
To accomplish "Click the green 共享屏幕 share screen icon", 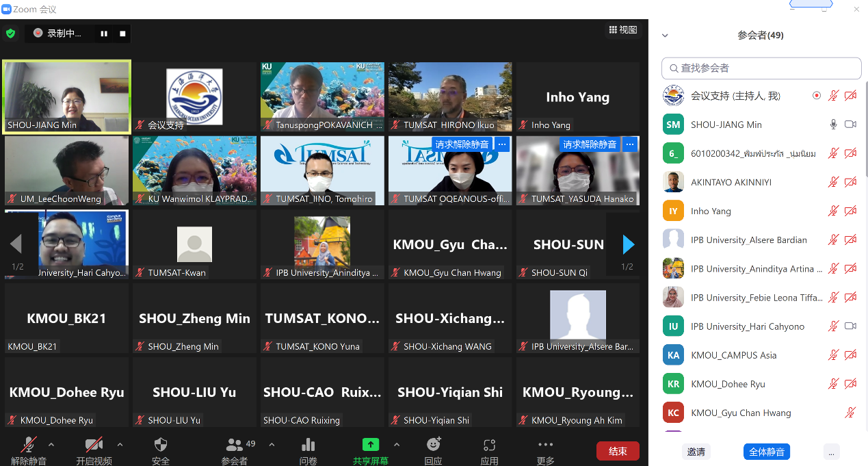I will [370, 445].
